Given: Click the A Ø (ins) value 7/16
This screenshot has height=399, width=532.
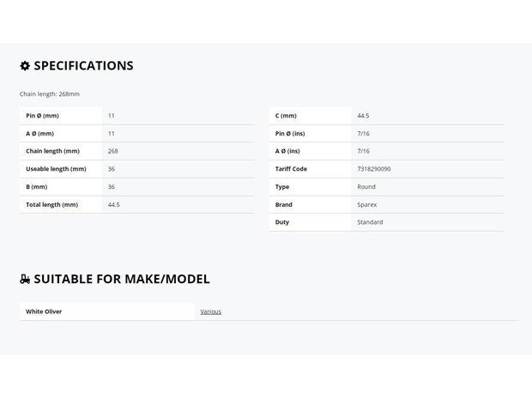Looking at the screenshot, I should [x=363, y=151].
